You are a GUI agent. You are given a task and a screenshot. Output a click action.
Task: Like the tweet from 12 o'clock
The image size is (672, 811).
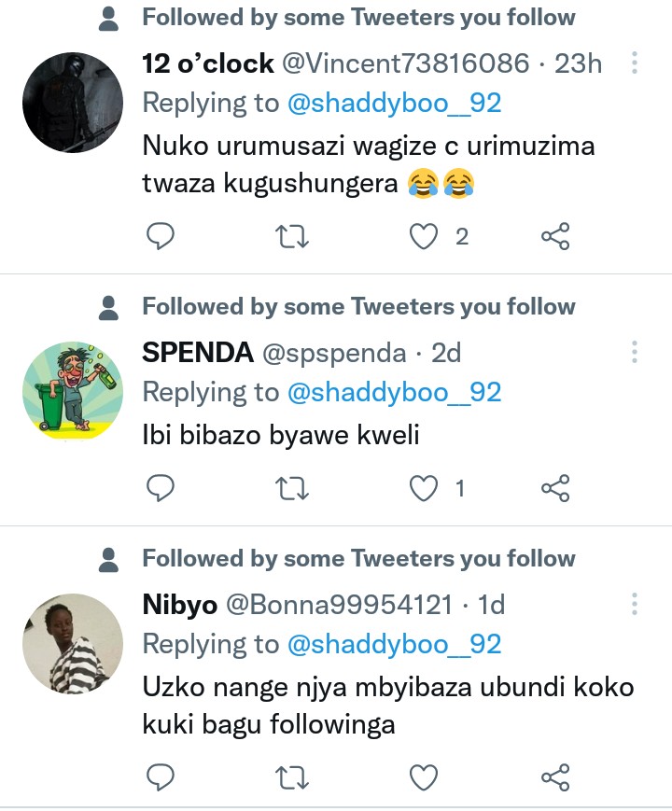coord(425,237)
